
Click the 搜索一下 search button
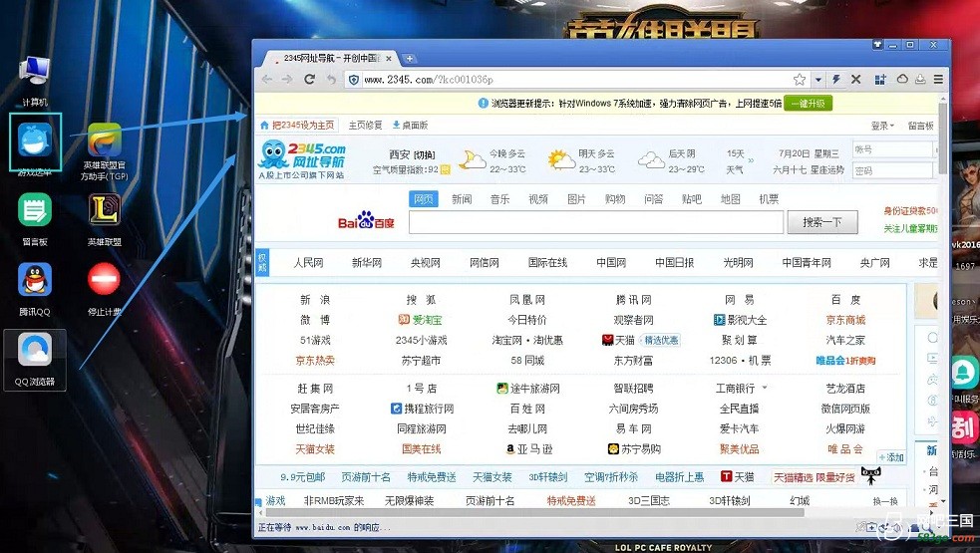click(821, 222)
